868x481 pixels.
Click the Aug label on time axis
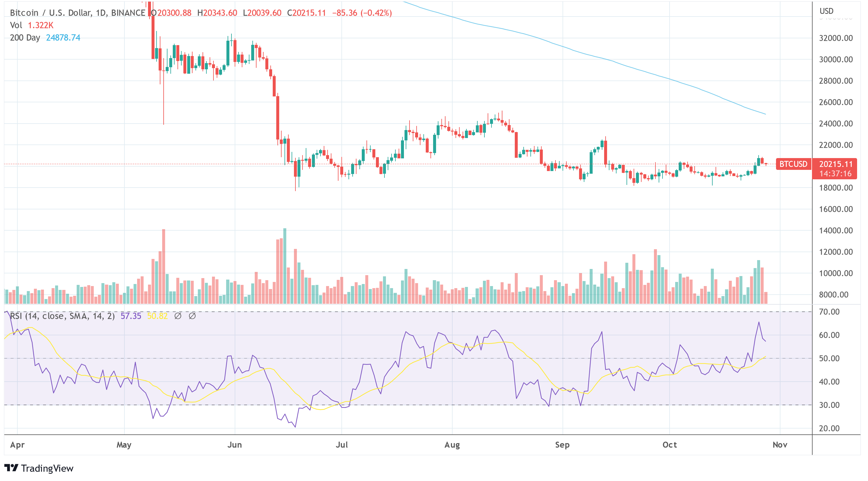tap(452, 445)
